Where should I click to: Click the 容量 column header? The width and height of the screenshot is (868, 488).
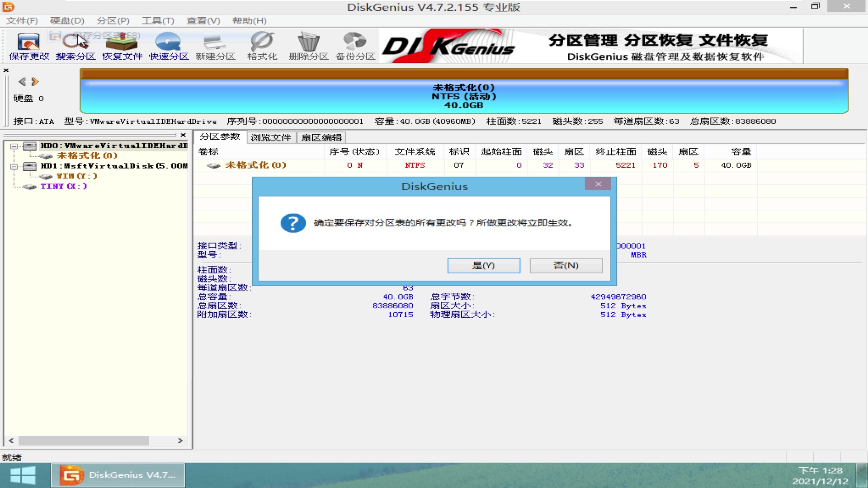tap(741, 152)
